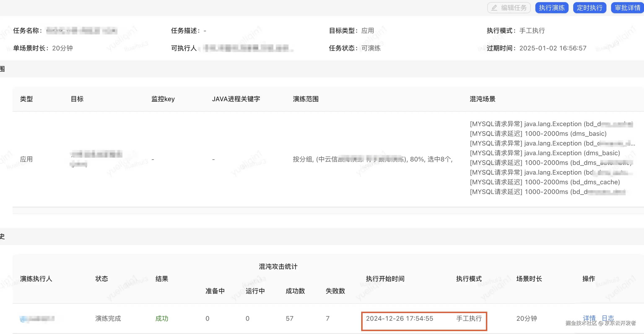The image size is (644, 334).
Task: Click the 混沌攻击统计 group header
Action: pyautogui.click(x=278, y=267)
